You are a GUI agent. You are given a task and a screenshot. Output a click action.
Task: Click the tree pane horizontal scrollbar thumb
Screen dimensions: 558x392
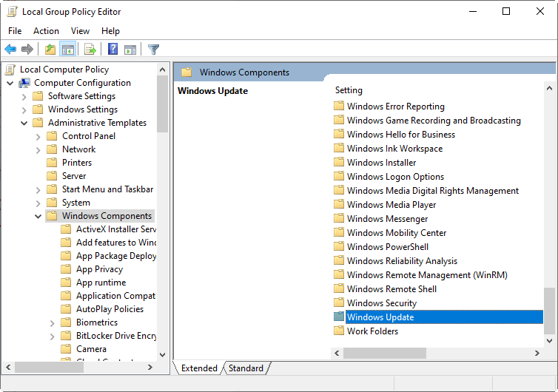click(49, 367)
